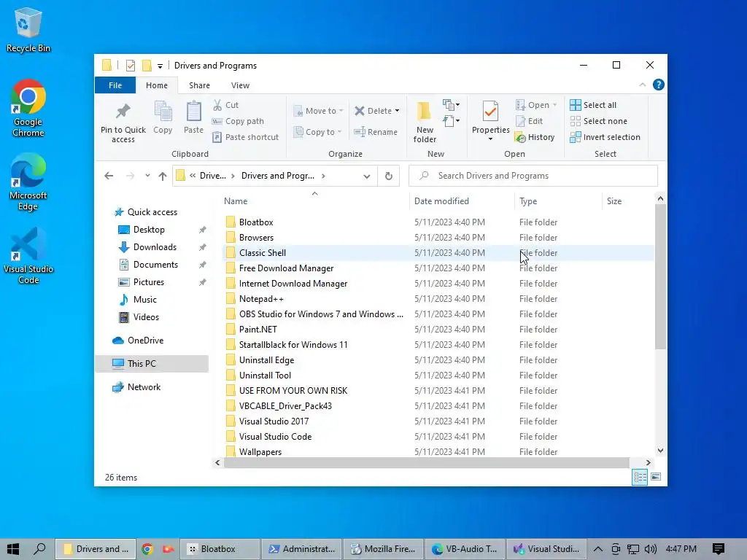Expand the Delete options arrow
The width and height of the screenshot is (747, 560).
pyautogui.click(x=397, y=111)
